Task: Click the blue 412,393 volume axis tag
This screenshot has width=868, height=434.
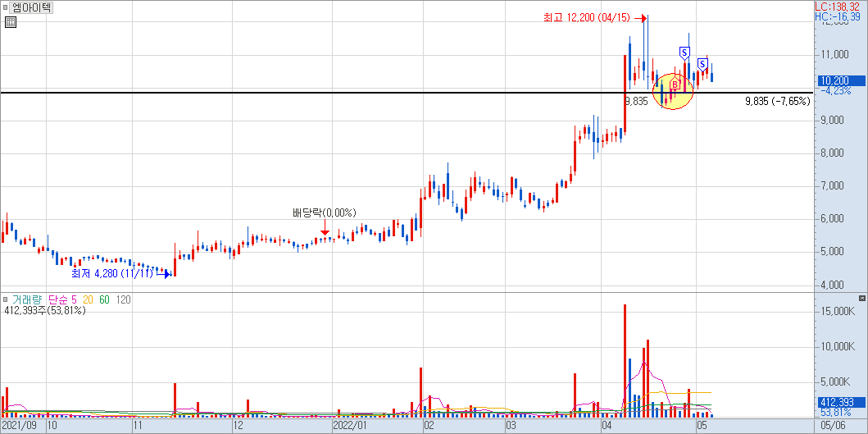Action: coord(840,402)
